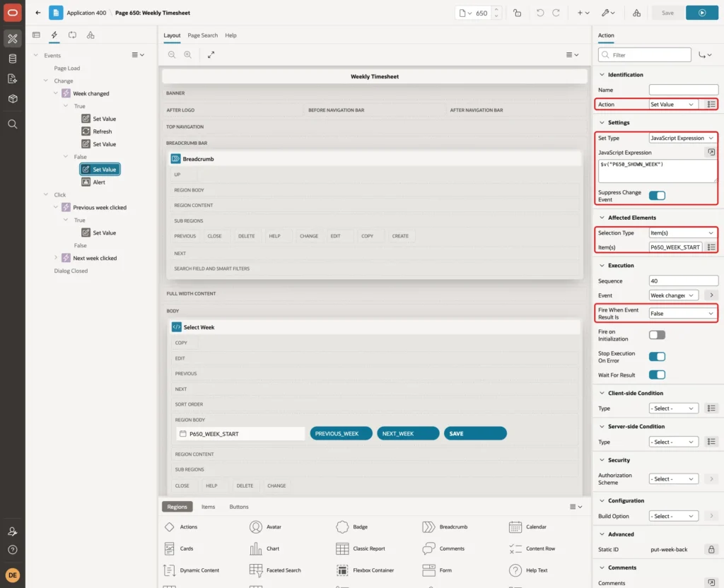Switch to the Rendering tree tab
724x588 pixels.
click(36, 35)
